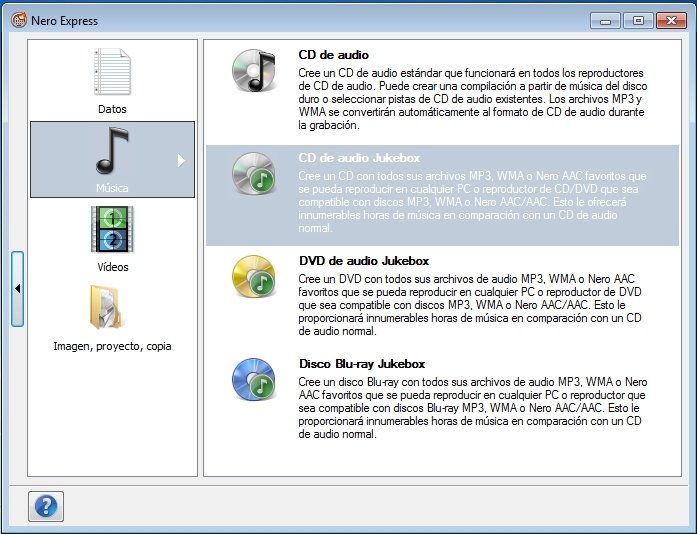Open help with the question mark button
This screenshot has width=697, height=534.
pyautogui.click(x=46, y=506)
